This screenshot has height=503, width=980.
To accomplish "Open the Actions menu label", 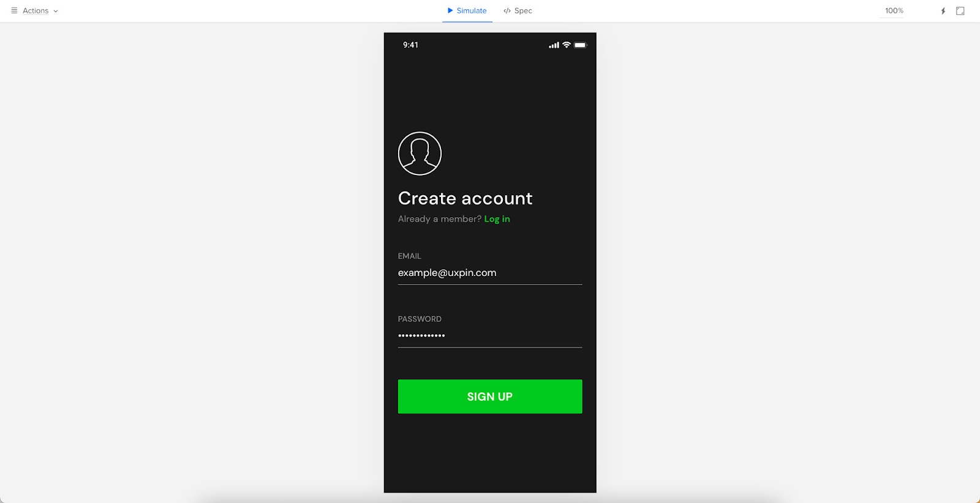I will tap(36, 11).
